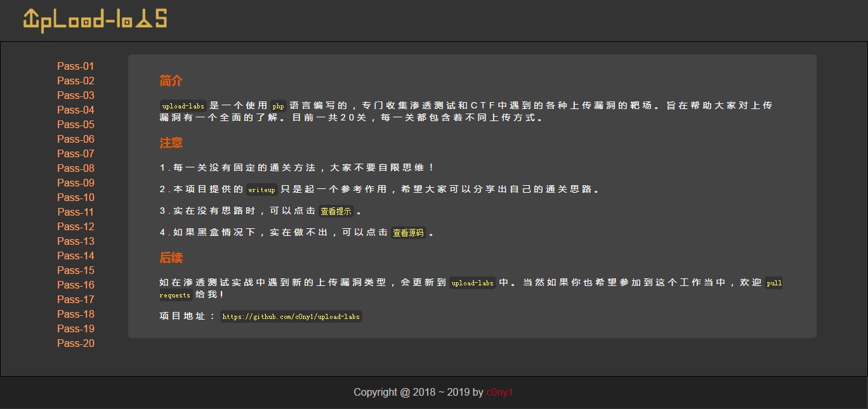Open Pass-02 challenge
Screen dimensions: 868x409
[x=75, y=81]
